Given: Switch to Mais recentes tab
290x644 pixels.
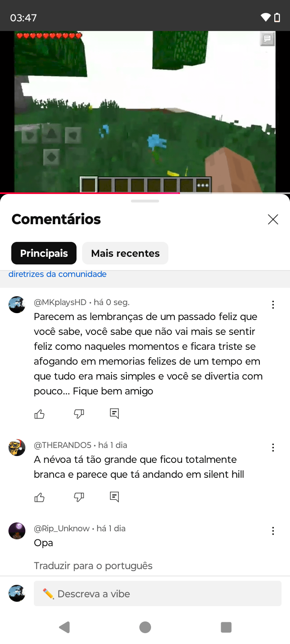Looking at the screenshot, I should tap(125, 253).
